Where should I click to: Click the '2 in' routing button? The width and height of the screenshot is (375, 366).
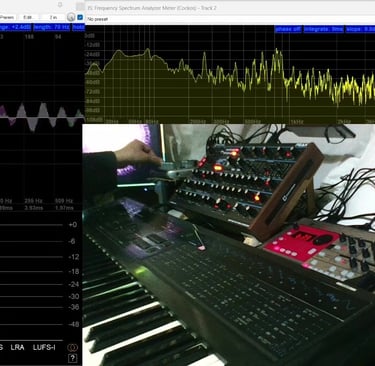pos(53,17)
